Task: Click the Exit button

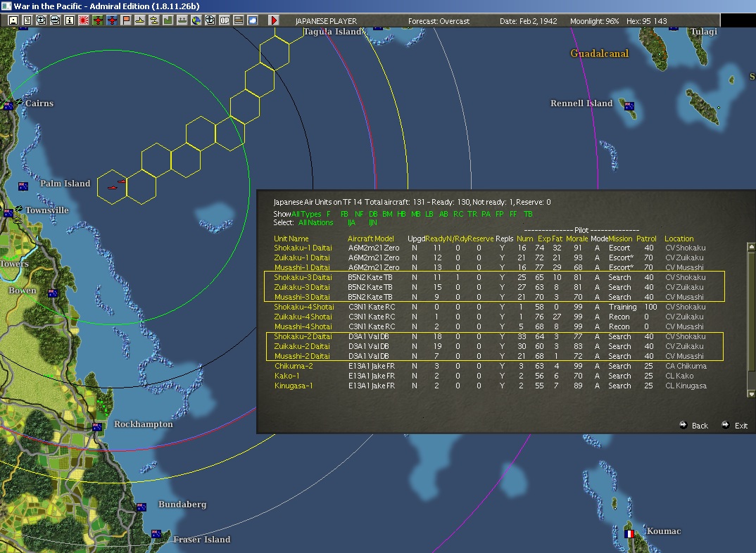Action: point(736,426)
